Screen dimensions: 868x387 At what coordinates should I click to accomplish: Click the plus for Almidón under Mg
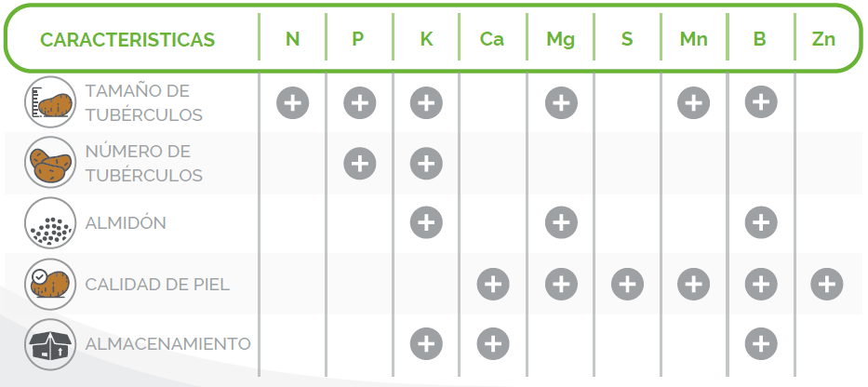(x=560, y=223)
